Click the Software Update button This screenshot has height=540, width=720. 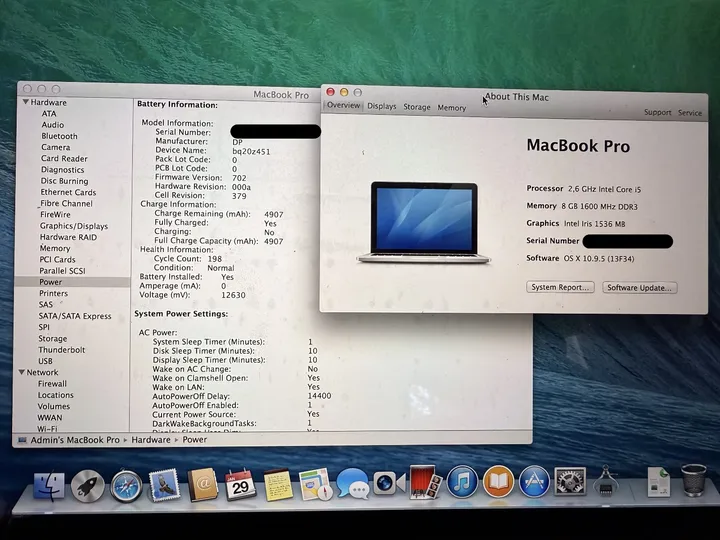coord(640,288)
